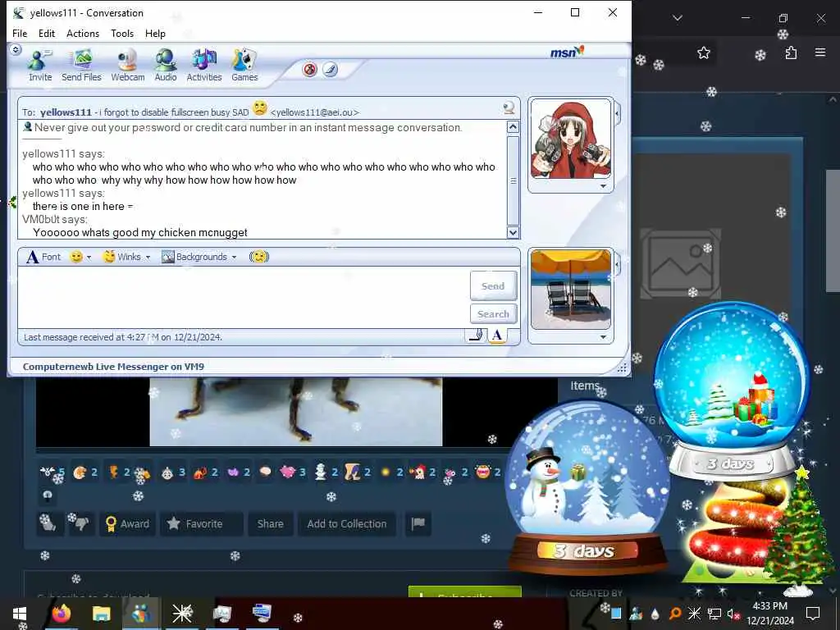Click the Computernewb Live Messenger on VM9 text
This screenshot has height=630, width=840.
coord(113,367)
